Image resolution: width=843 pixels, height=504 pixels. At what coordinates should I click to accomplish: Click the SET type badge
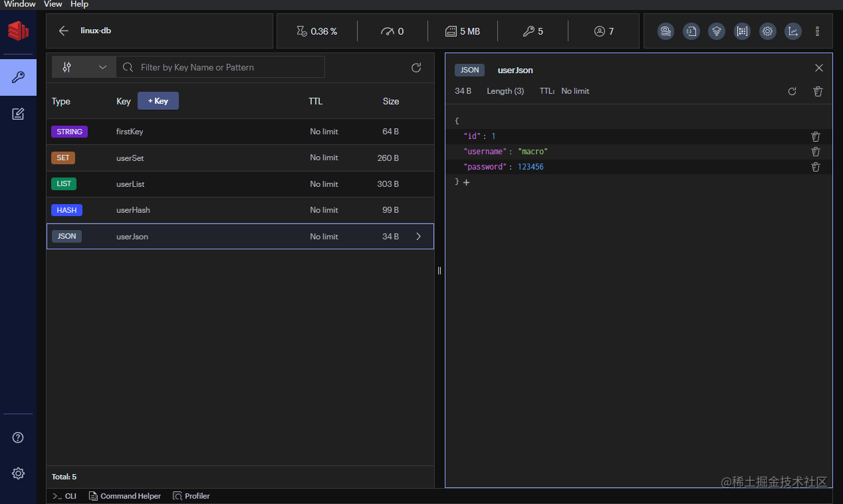pyautogui.click(x=63, y=158)
